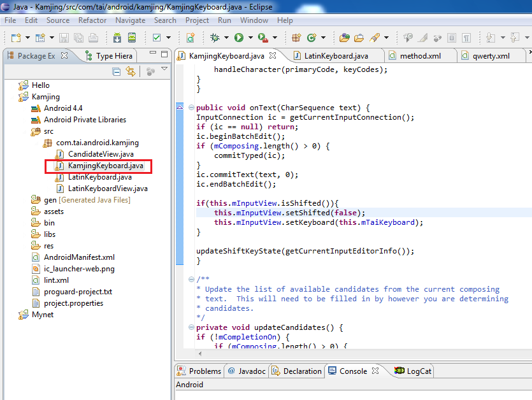Click the New wizard icon
Image resolution: width=532 pixels, height=400 pixels.
16,38
